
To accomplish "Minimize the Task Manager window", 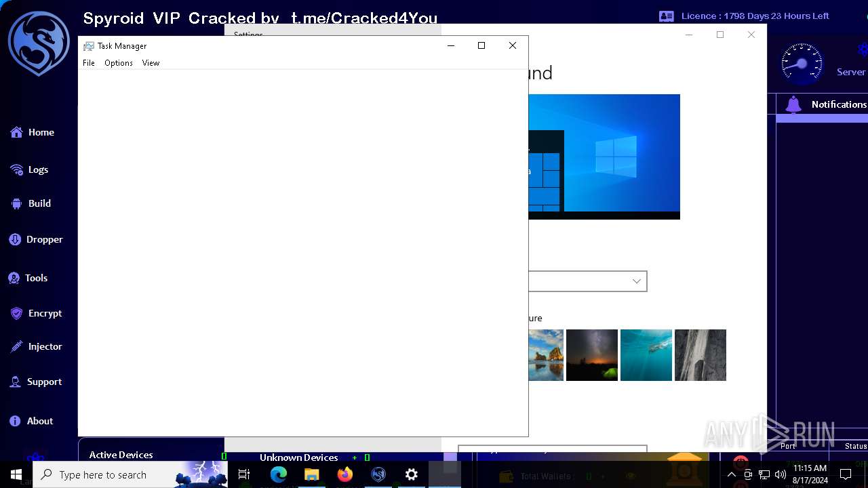I will pyautogui.click(x=450, y=45).
